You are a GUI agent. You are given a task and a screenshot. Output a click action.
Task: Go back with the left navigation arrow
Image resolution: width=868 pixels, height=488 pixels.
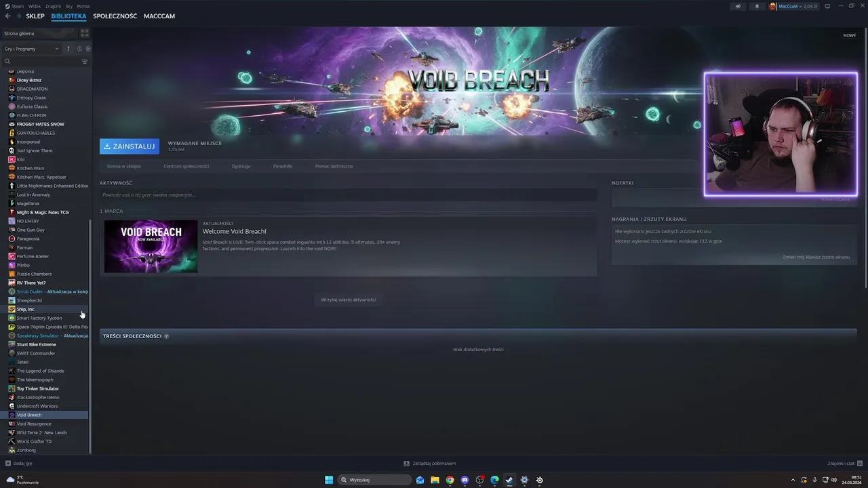pos(7,16)
